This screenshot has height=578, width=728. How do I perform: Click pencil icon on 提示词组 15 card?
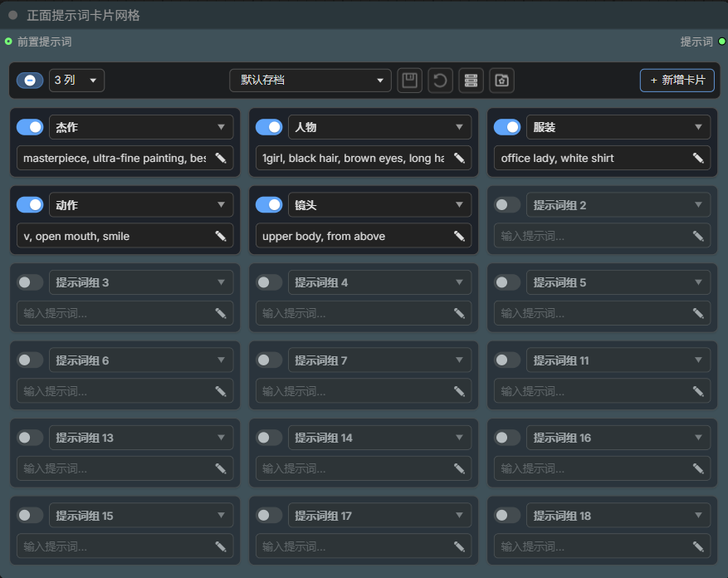coord(221,546)
